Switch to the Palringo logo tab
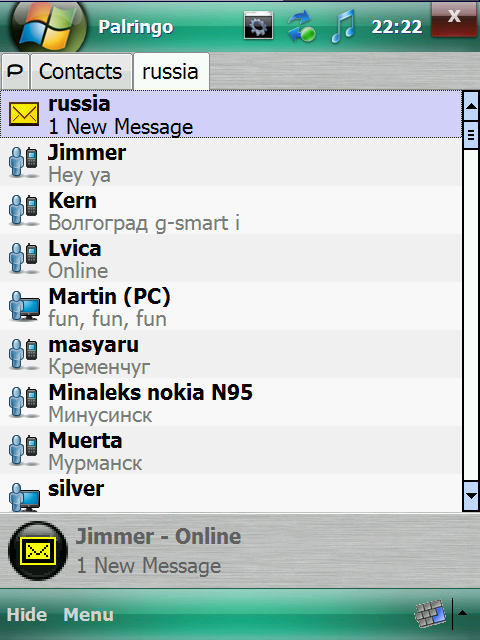 pos(15,71)
